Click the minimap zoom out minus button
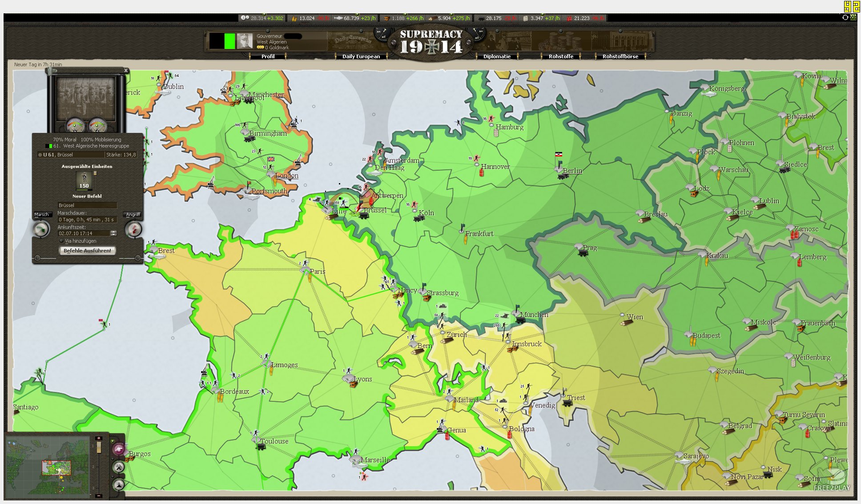 99,496
